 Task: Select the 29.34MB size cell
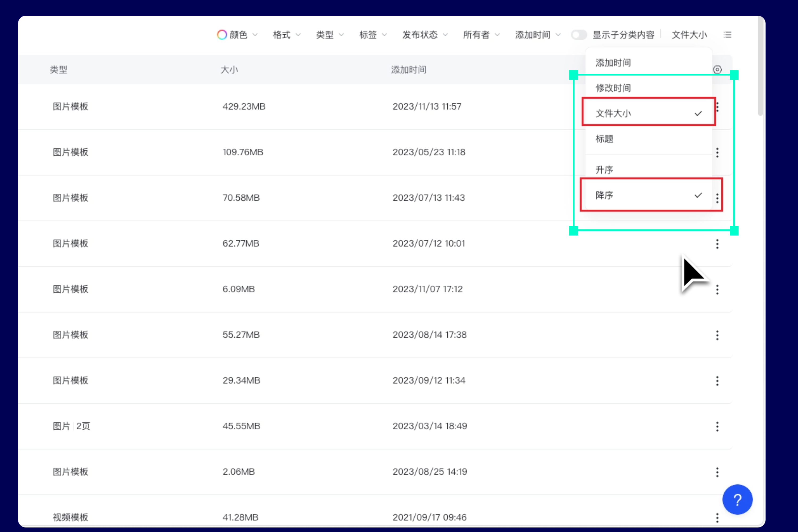(x=241, y=380)
